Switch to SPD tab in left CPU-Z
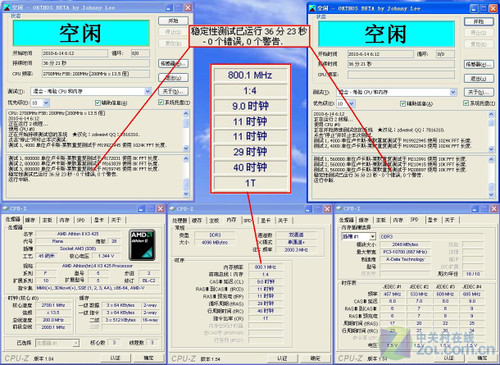 [x=81, y=220]
